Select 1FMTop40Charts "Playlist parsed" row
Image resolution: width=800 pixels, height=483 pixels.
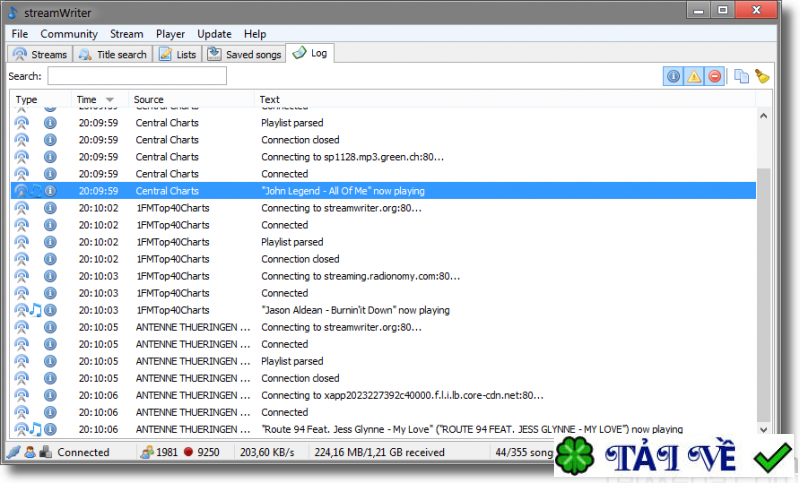pos(383,242)
